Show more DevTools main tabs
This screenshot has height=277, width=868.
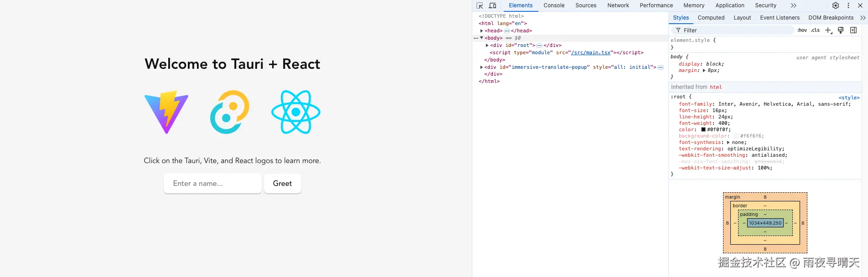794,5
